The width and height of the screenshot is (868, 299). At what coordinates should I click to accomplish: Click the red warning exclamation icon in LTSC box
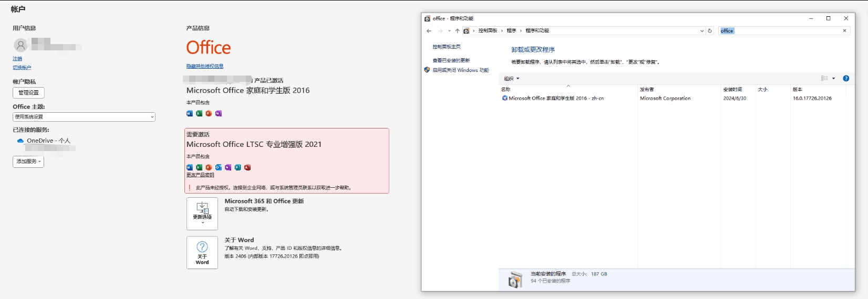pos(190,187)
